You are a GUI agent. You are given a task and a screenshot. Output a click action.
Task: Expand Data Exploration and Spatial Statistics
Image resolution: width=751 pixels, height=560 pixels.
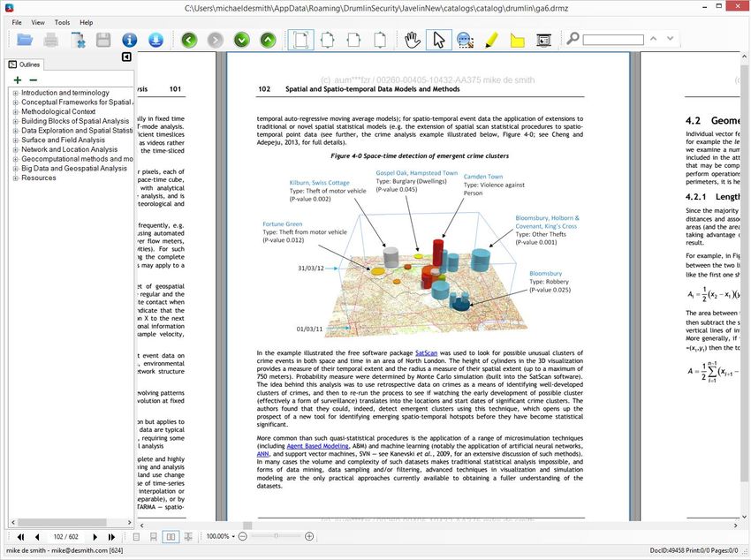click(15, 131)
